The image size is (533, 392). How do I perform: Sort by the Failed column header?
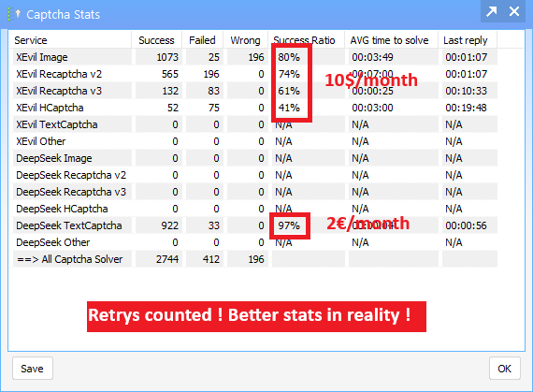pyautogui.click(x=203, y=40)
